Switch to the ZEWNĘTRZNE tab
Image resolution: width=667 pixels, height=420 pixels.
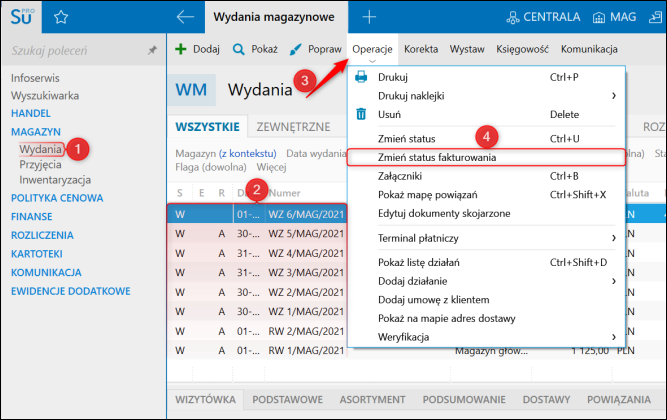click(294, 127)
